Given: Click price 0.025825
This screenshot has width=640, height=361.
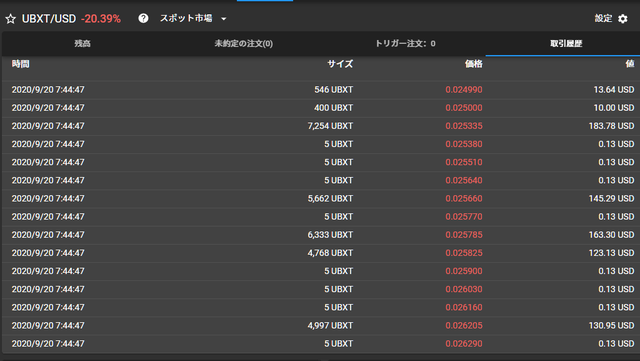Looking at the screenshot, I should 464,253.
